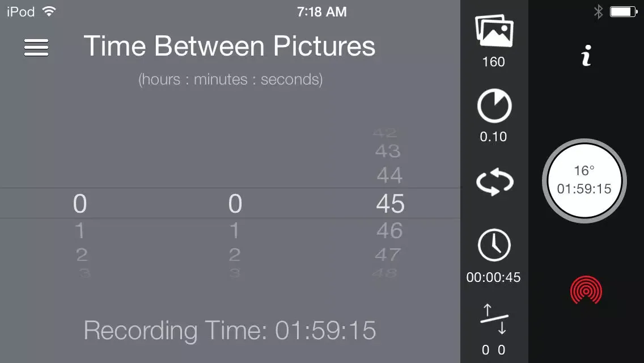Tap the 00:00:45 interval label
644x363 pixels.
click(x=493, y=277)
